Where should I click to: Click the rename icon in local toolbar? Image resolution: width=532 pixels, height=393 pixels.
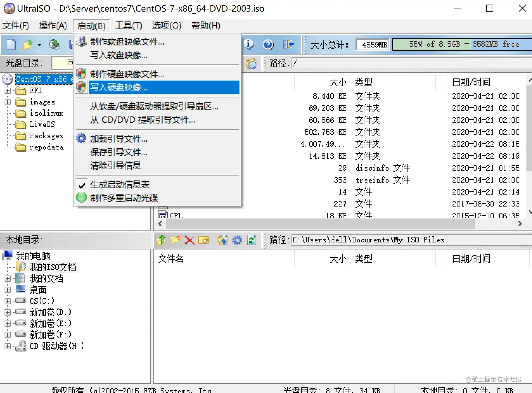(203, 240)
